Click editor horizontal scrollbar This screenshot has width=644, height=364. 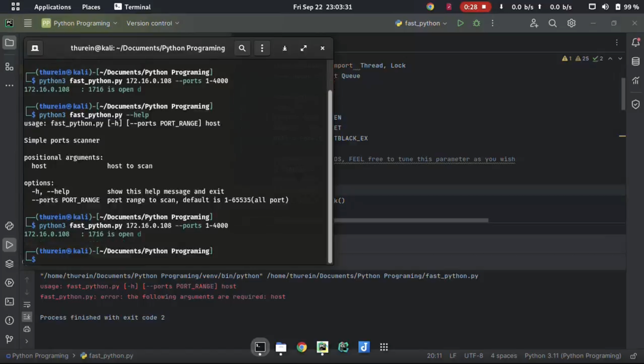411,220
